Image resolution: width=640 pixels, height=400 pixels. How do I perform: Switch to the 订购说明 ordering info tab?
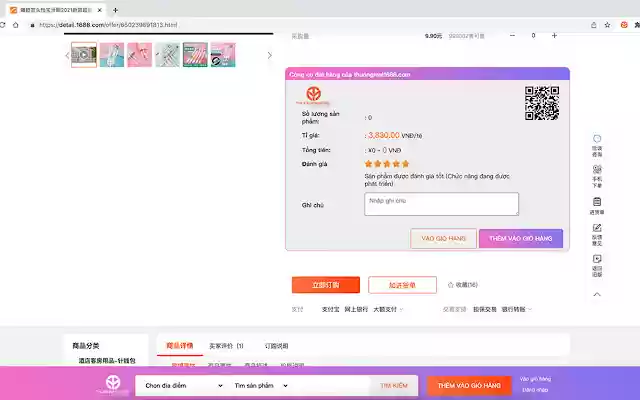(x=276, y=346)
